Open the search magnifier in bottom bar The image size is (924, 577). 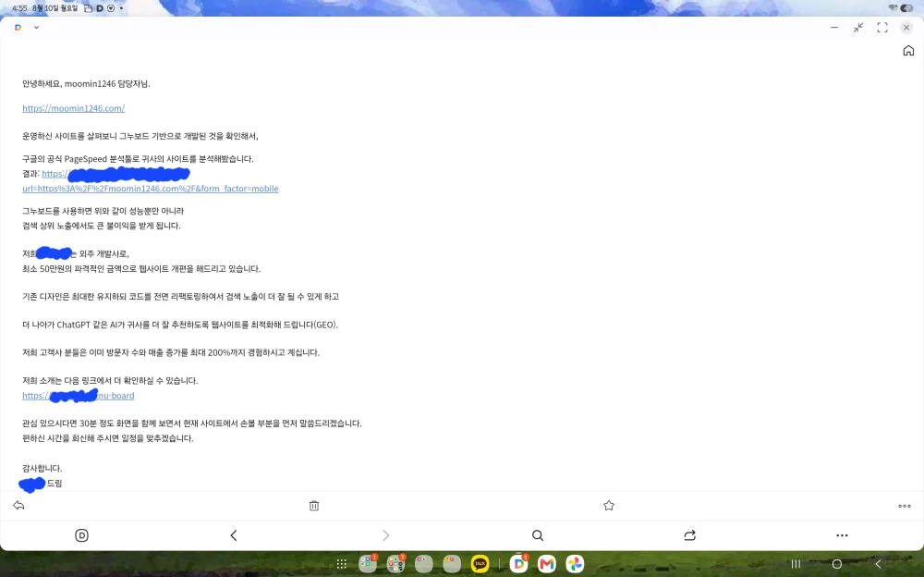538,535
